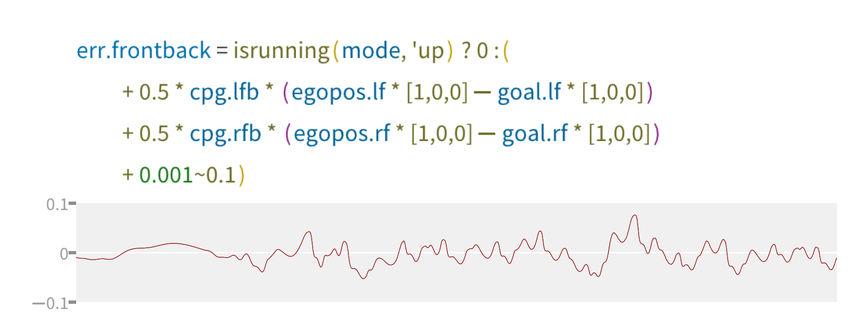The height and width of the screenshot is (329, 868).
Task: Click the [1,0,0] vector after egopos.lf
Action: pos(437,92)
